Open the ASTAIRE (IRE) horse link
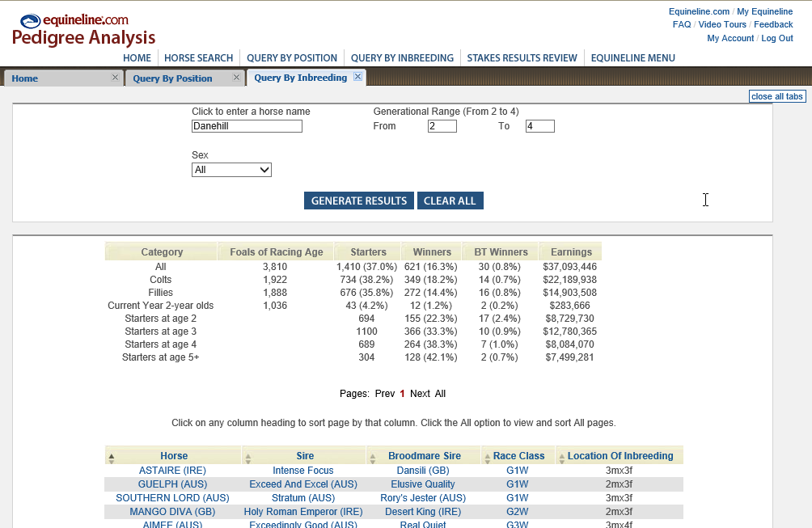 tap(172, 471)
